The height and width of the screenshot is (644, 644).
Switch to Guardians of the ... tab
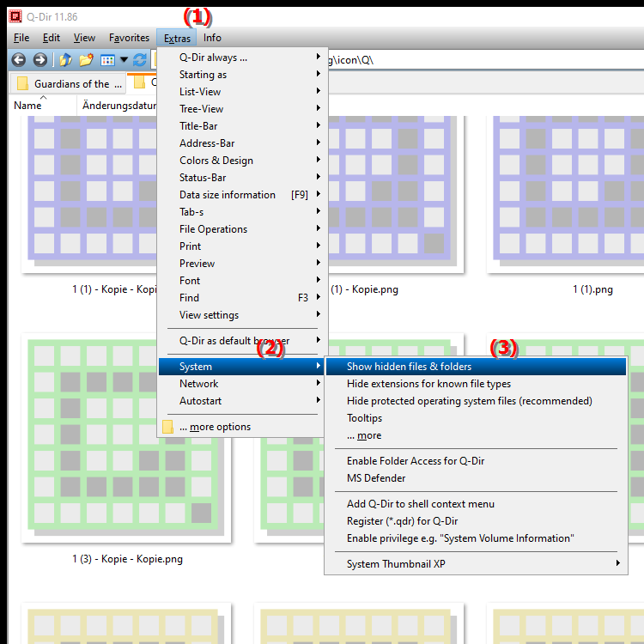point(68,84)
